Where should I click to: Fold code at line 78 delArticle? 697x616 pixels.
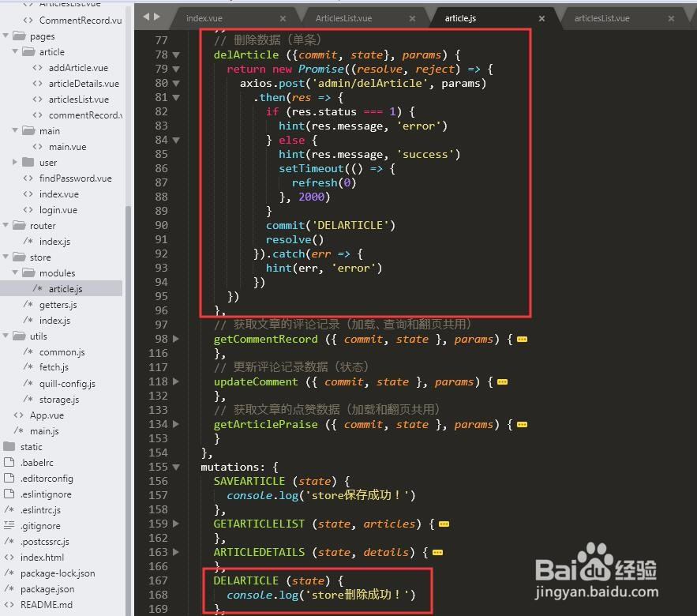tap(176, 55)
